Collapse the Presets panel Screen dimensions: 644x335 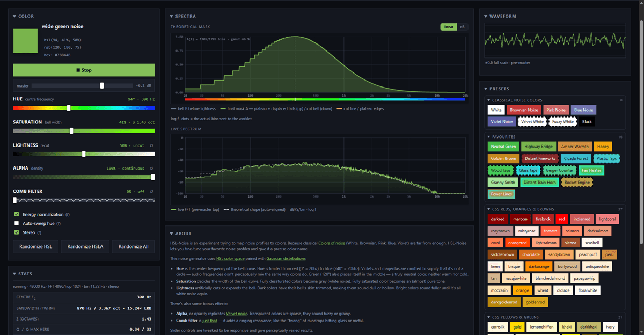pos(496,89)
